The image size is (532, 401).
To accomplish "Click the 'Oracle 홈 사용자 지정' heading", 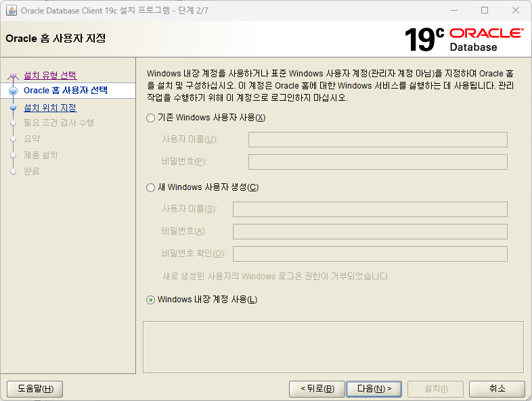I will coord(56,39).
